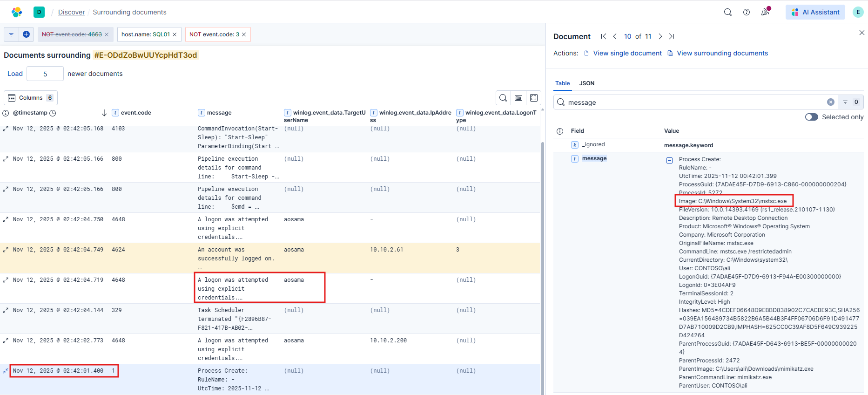Image resolution: width=868 pixels, height=395 pixels.
Task: Click the newer documents count field
Action: [x=45, y=74]
